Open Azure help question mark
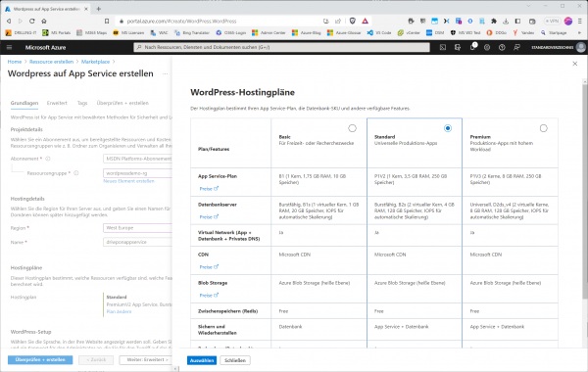This screenshot has width=588, height=372. tap(502, 47)
